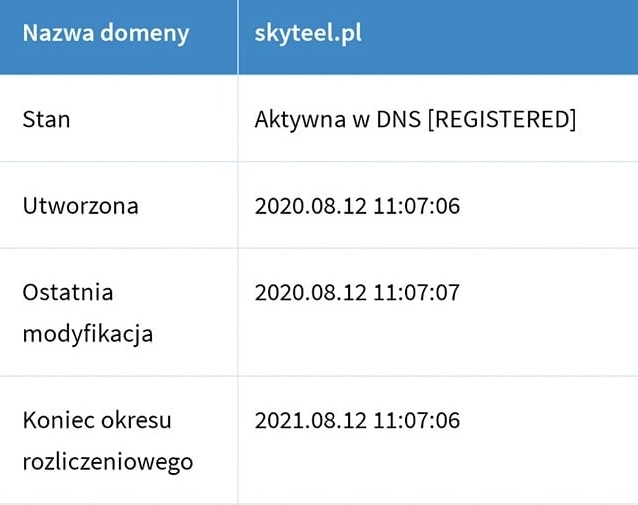Click 'DNS' in the status value
Image resolution: width=638 pixels, height=505 pixels.
[398, 120]
